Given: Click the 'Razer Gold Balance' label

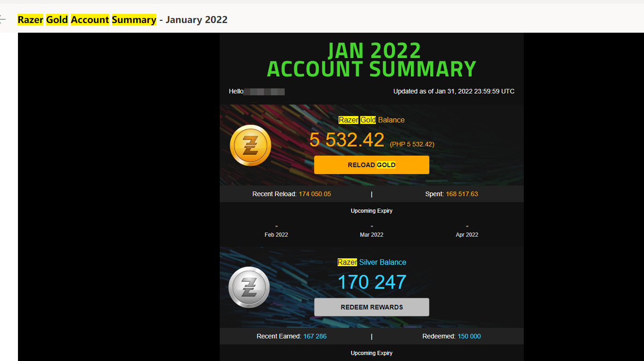Looking at the screenshot, I should click(x=372, y=120).
